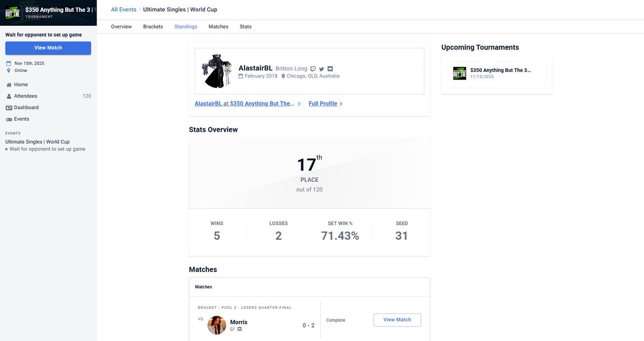Screen dimensions: 644x341
Task: Click the Events gamepad icon
Action: (9, 119)
